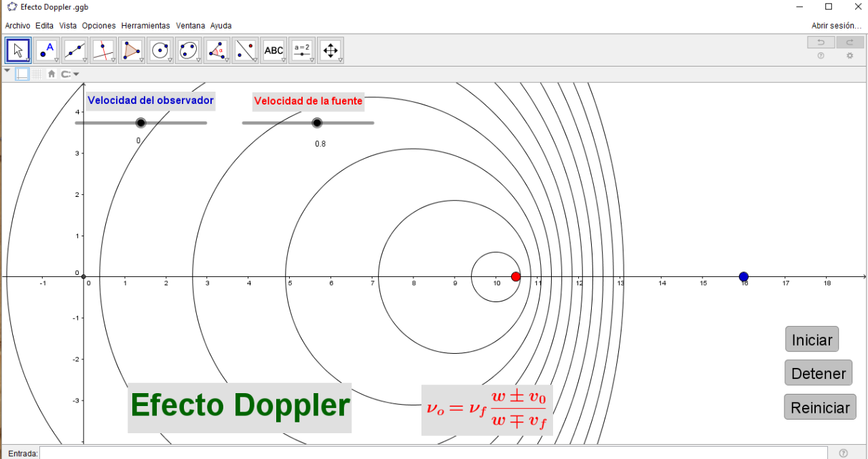Select the ABC Text tool
Image resolution: width=868 pixels, height=459 pixels.
pos(273,50)
